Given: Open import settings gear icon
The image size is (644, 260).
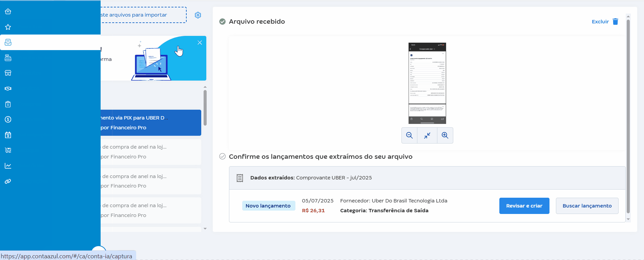Looking at the screenshot, I should pos(198,15).
